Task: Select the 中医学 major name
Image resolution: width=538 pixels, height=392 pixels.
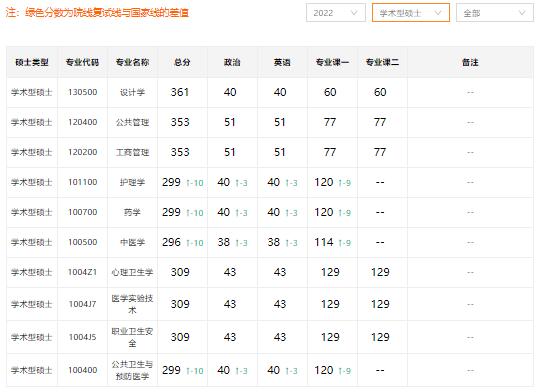Action: coord(132,242)
